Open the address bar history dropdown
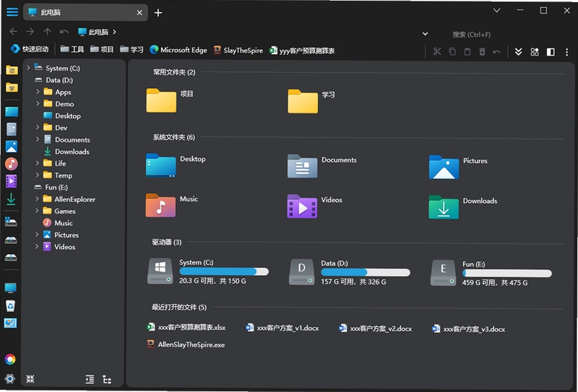 tap(425, 34)
